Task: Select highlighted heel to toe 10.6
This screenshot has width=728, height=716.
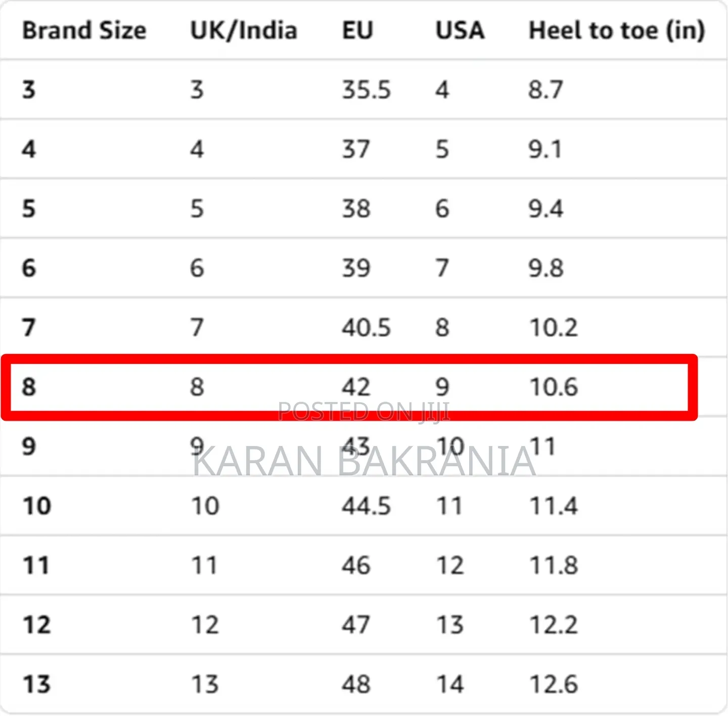Action: tap(553, 387)
